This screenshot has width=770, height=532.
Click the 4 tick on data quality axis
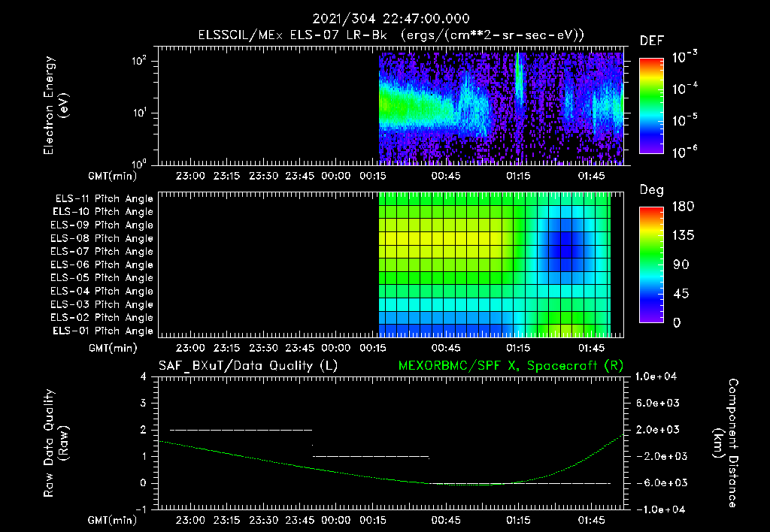[x=143, y=377]
